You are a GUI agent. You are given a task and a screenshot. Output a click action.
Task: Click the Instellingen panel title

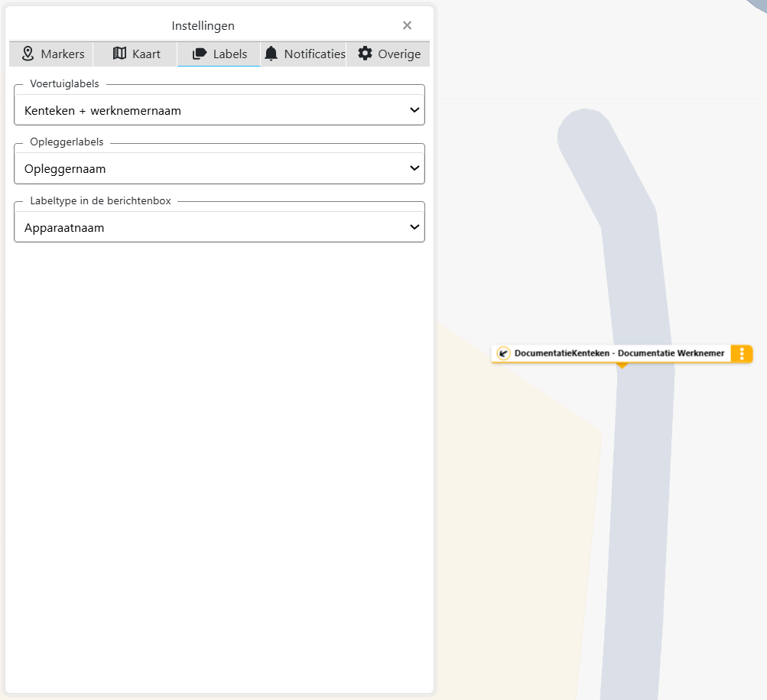(203, 26)
